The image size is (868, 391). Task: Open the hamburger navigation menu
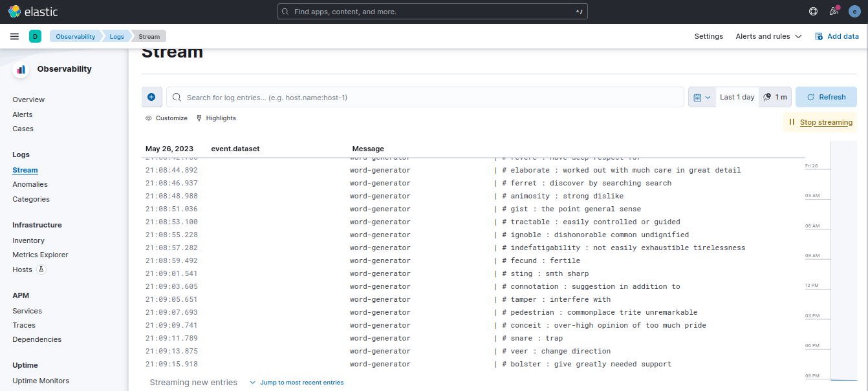(14, 36)
